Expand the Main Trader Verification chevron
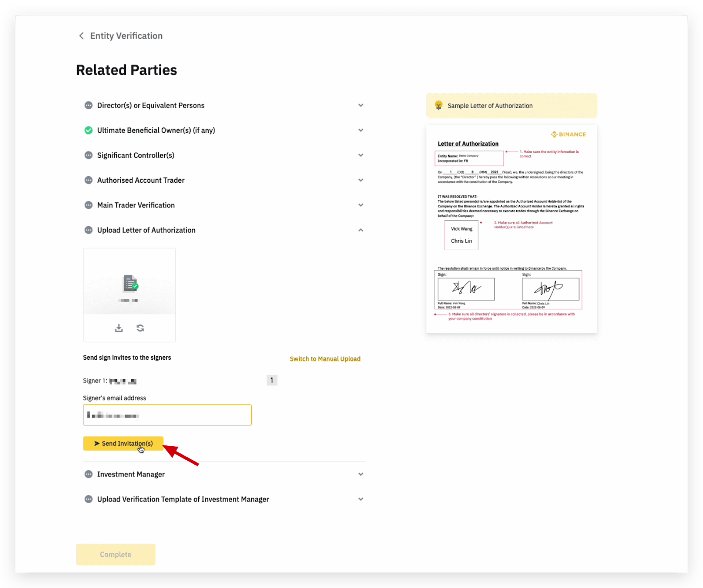The image size is (703, 588). tap(360, 205)
